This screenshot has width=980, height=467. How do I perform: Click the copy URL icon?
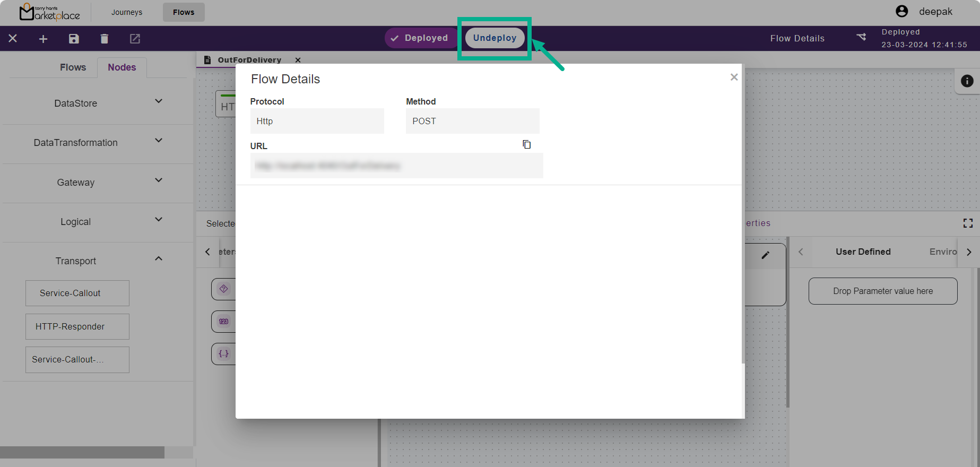[x=526, y=144]
